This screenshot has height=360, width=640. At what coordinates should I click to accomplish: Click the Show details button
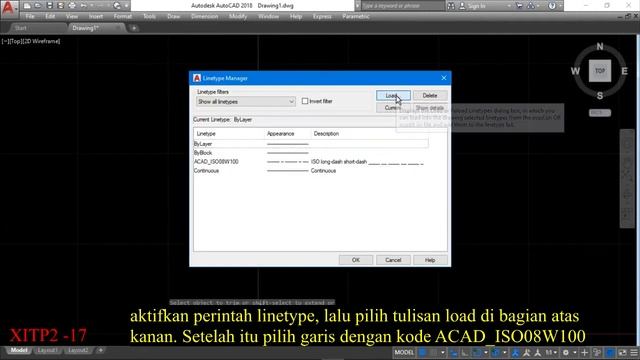tap(430, 108)
